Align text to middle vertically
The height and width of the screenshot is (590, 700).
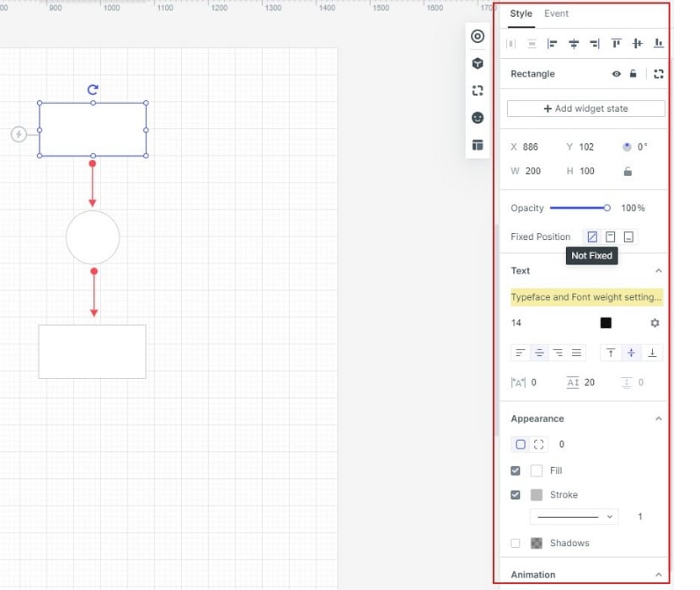(631, 353)
